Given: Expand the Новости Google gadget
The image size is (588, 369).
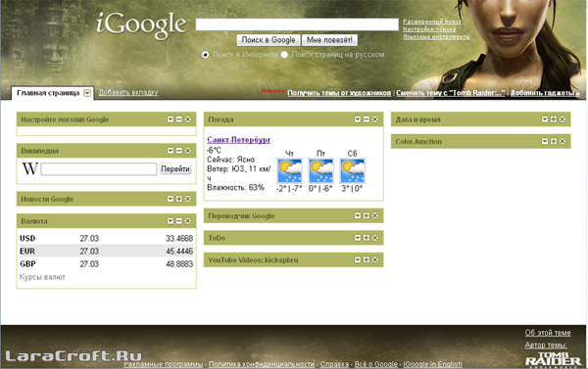Looking at the screenshot, I should pos(179,199).
